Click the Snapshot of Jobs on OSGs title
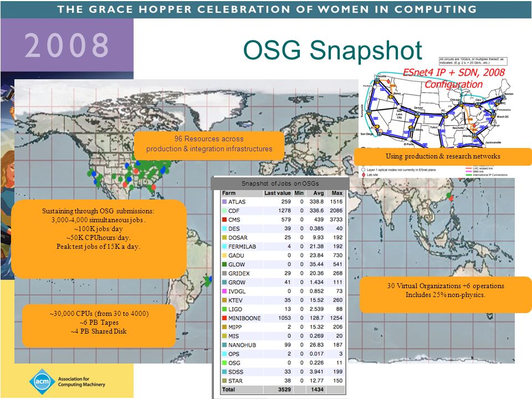 point(280,183)
